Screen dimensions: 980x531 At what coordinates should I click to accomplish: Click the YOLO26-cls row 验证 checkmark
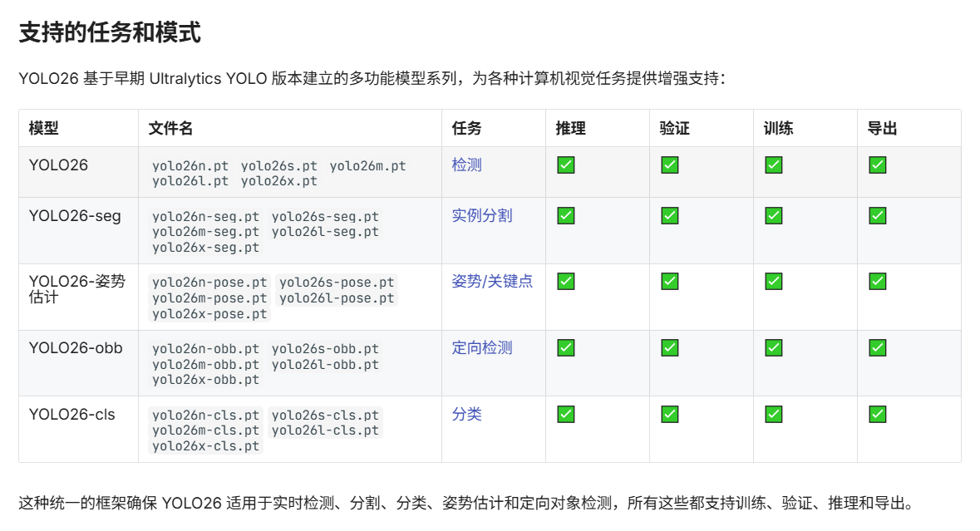(x=669, y=414)
